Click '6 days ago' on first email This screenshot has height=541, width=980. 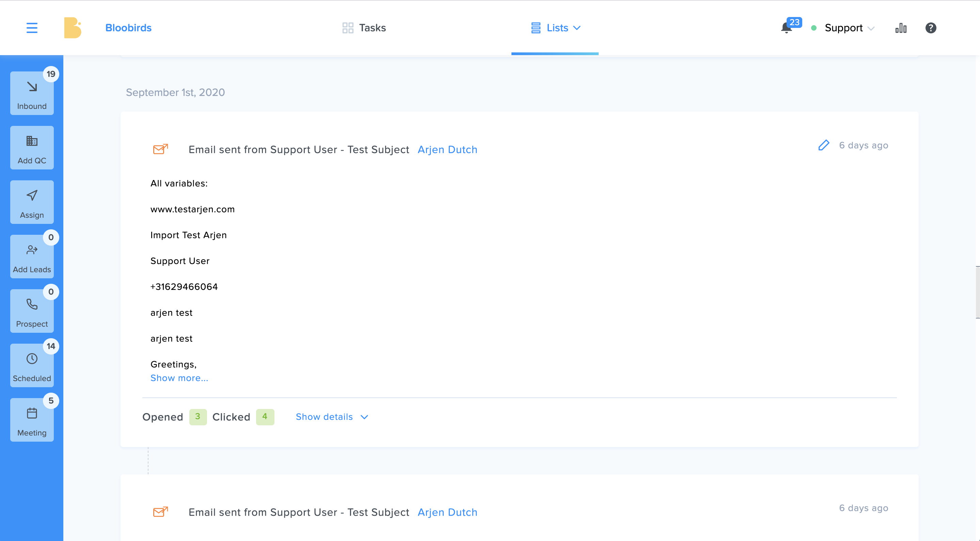tap(864, 145)
